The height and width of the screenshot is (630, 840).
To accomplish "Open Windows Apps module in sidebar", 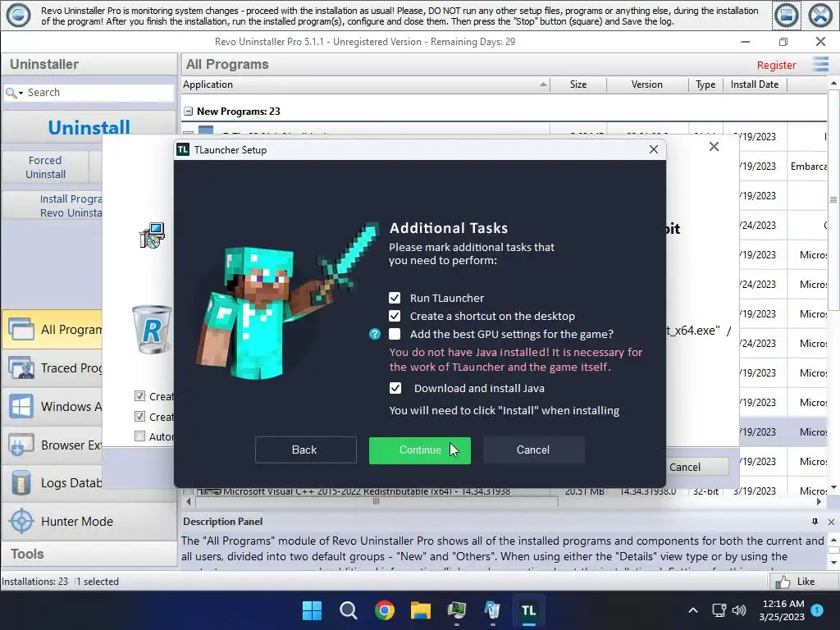I will point(53,407).
